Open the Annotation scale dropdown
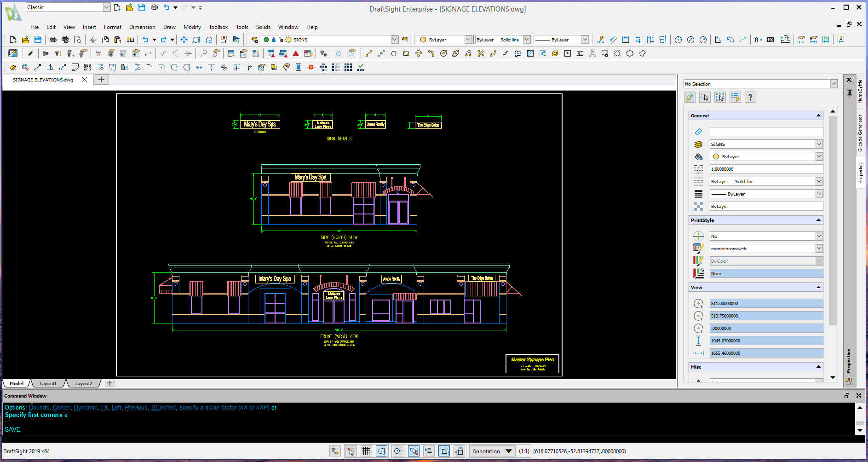The image size is (868, 462). [x=508, y=451]
